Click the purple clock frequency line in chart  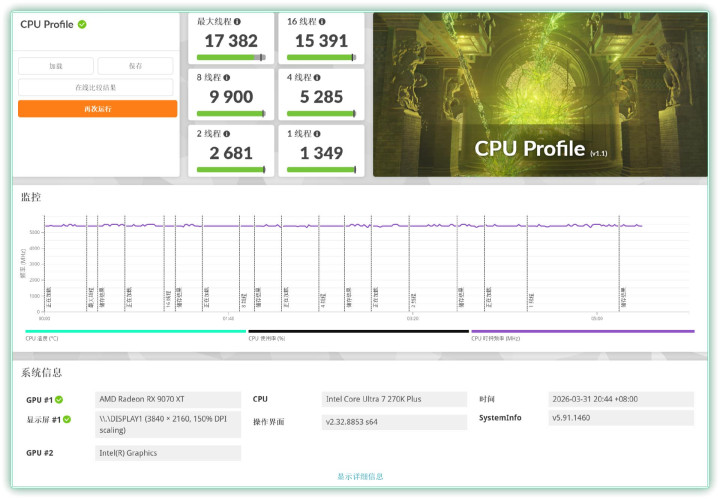click(300, 226)
